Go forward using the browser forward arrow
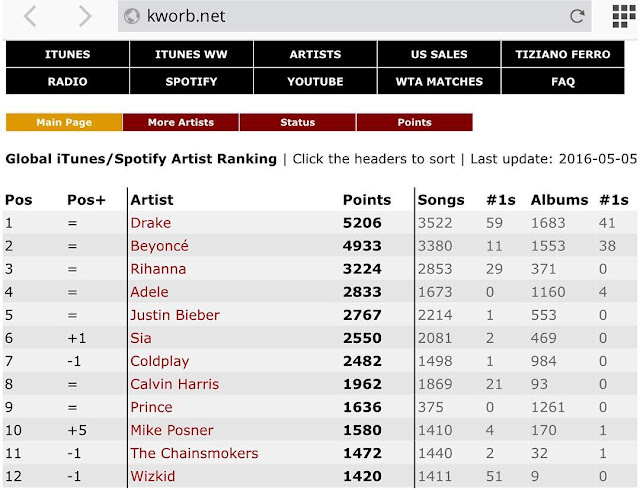The height and width of the screenshot is (490, 640). click(84, 16)
